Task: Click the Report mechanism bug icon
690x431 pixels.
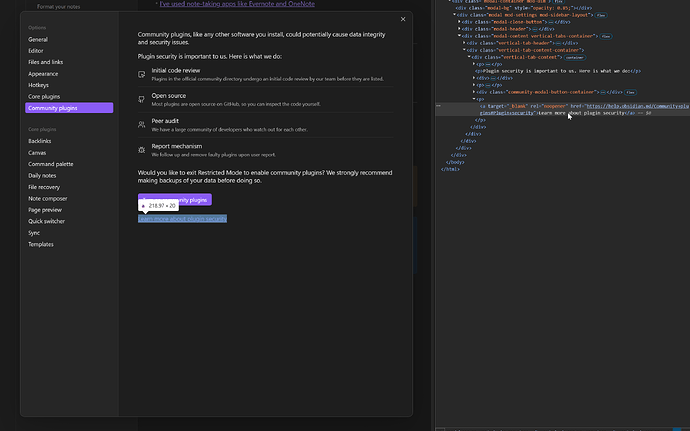Action: coord(142,149)
